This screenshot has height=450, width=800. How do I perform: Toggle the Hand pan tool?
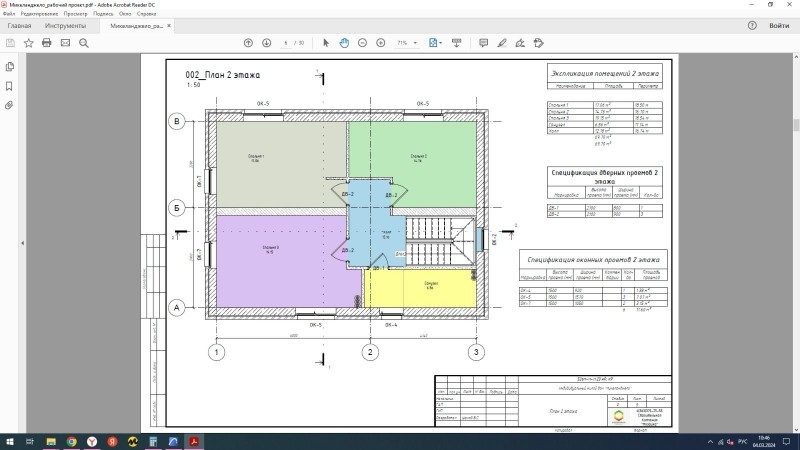tap(345, 43)
